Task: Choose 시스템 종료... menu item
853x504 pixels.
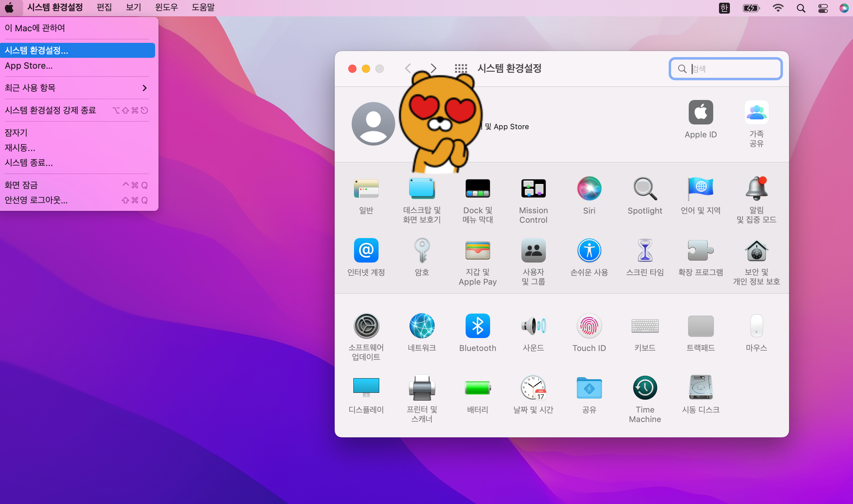Action: coord(78,163)
